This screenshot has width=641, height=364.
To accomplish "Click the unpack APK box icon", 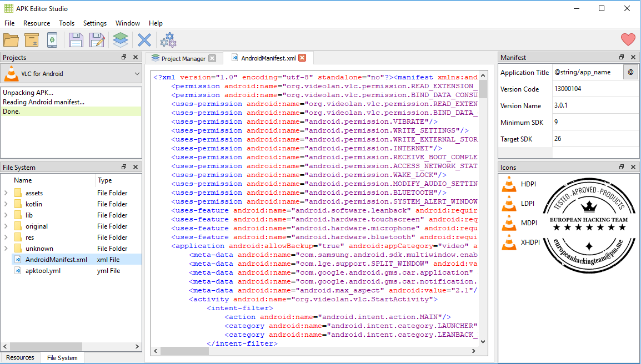I will [31, 39].
